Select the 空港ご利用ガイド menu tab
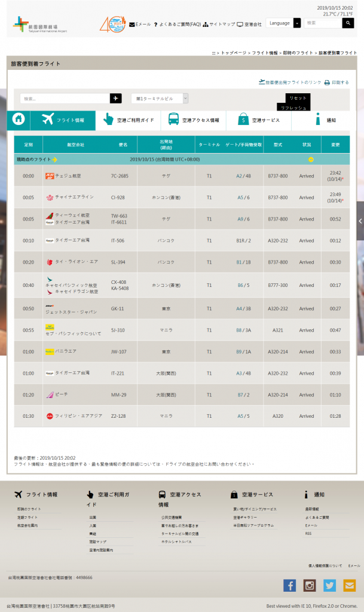This screenshot has height=612, width=364. [129, 120]
